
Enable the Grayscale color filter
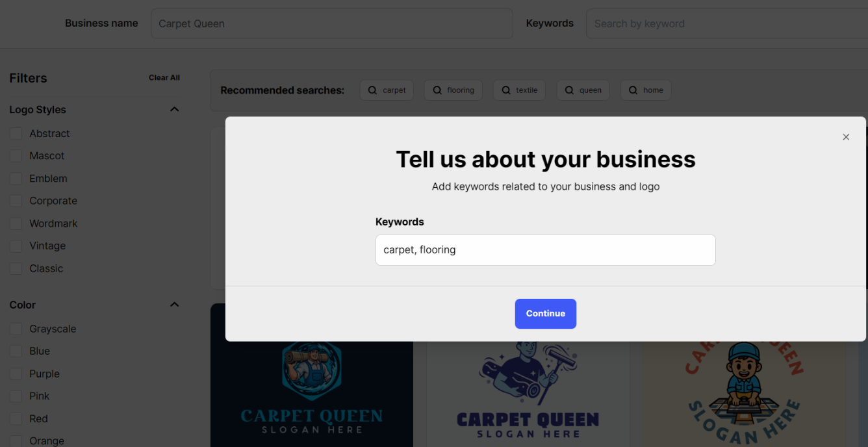[x=16, y=329]
